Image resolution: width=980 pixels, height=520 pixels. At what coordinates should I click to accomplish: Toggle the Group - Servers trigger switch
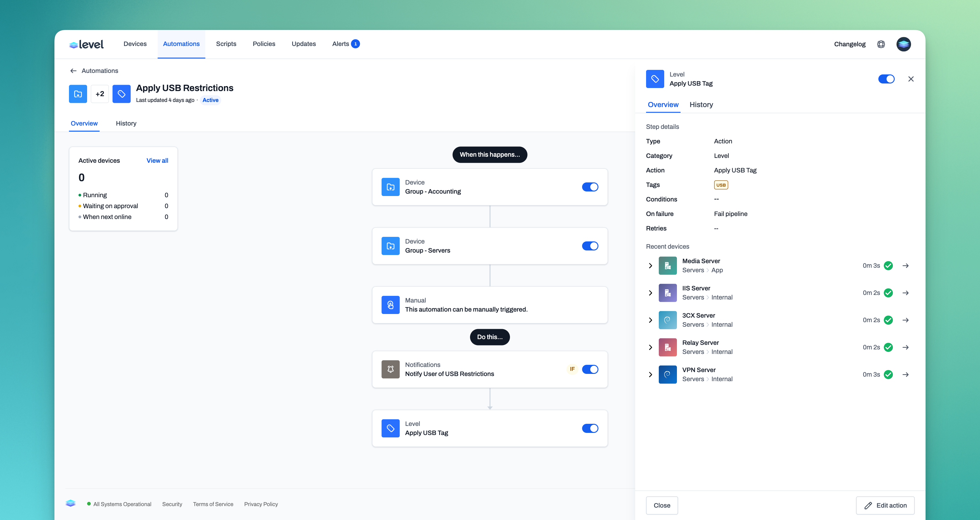pos(590,246)
